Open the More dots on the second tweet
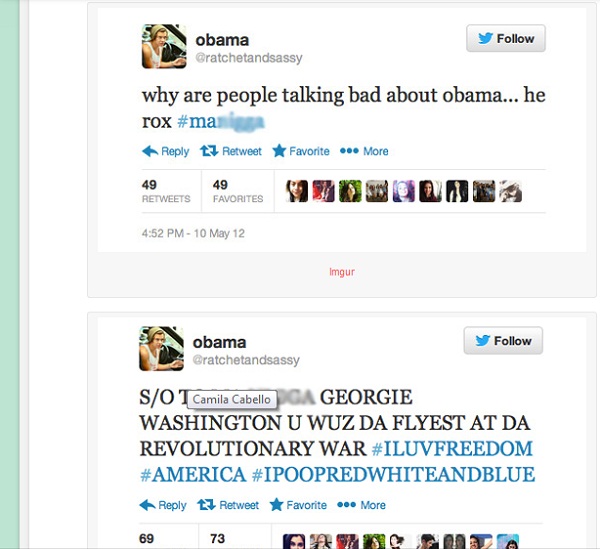The width and height of the screenshot is (600, 549). click(x=346, y=505)
